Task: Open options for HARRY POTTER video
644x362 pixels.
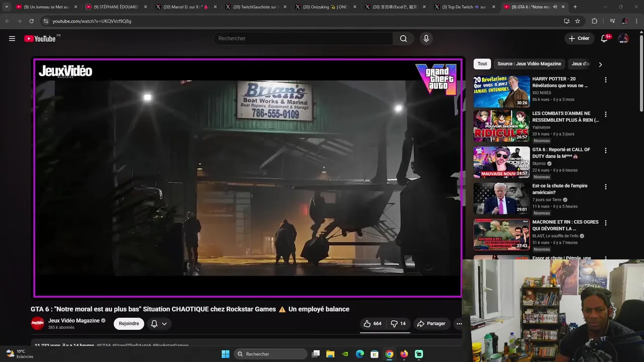Action: tap(605, 80)
